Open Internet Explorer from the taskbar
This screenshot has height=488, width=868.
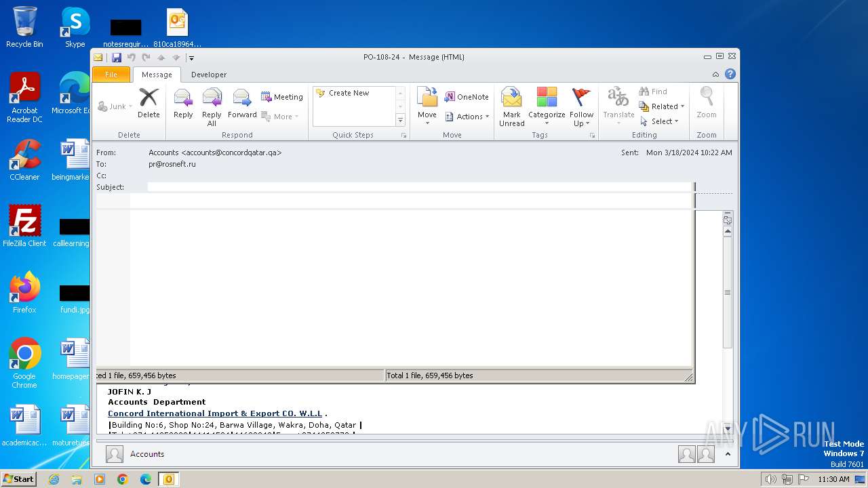pos(54,479)
